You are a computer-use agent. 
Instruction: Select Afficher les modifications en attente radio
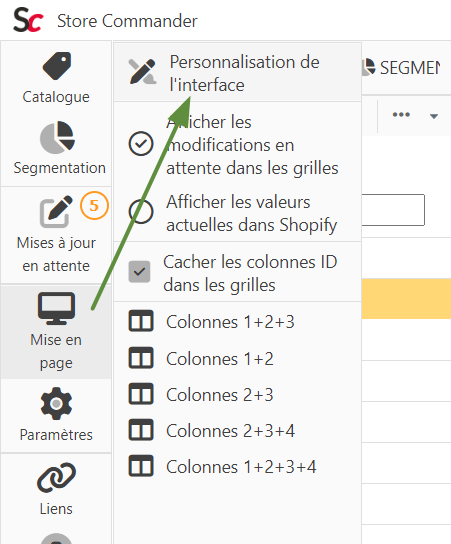pos(141,144)
